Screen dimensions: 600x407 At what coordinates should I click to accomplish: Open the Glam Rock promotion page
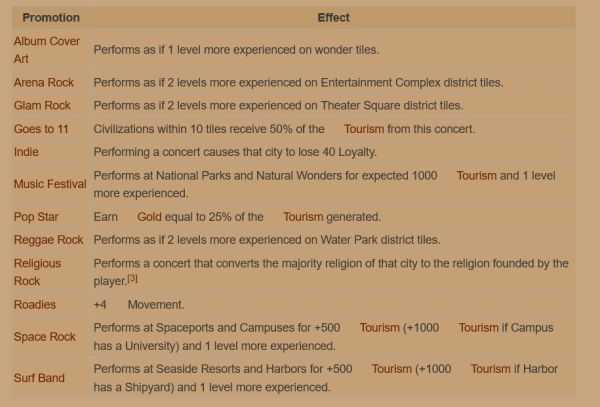coord(42,105)
